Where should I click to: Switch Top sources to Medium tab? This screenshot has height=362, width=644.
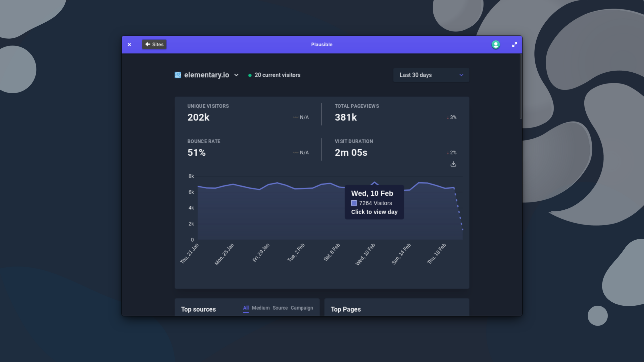pyautogui.click(x=261, y=308)
